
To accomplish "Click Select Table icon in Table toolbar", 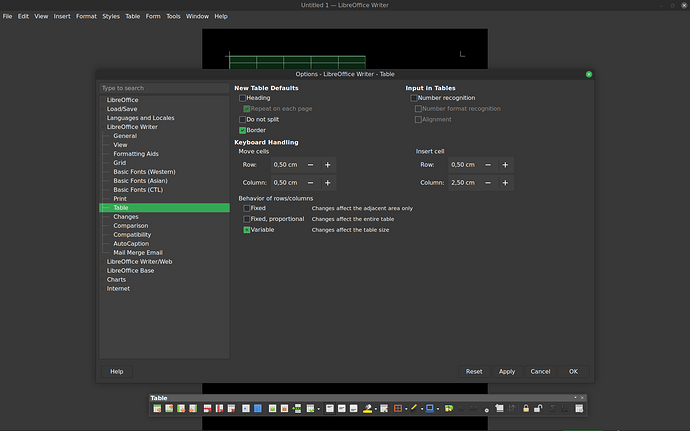I will [258, 409].
